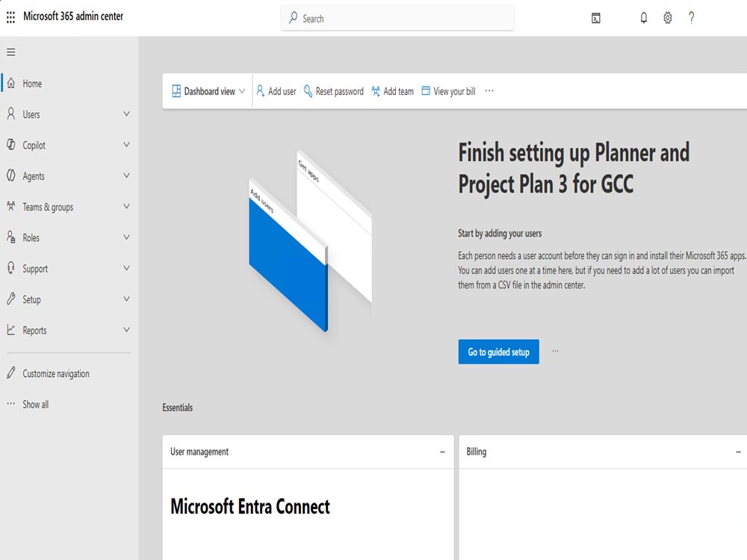Click Microsoft 365 admin center title
747x560 pixels.
(73, 16)
